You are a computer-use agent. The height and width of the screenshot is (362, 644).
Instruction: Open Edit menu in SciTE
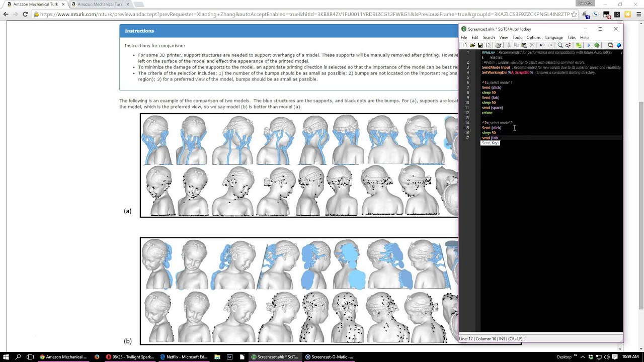pos(475,37)
